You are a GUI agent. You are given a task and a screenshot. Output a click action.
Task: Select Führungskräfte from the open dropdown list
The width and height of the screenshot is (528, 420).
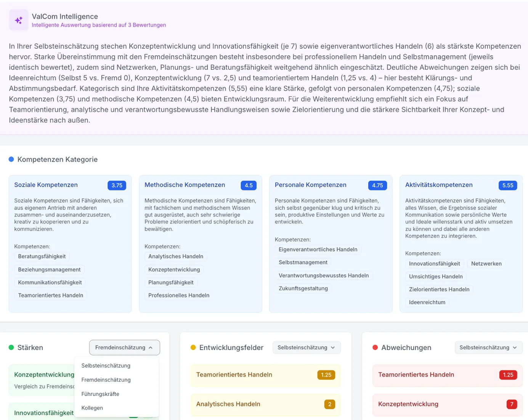click(x=100, y=394)
